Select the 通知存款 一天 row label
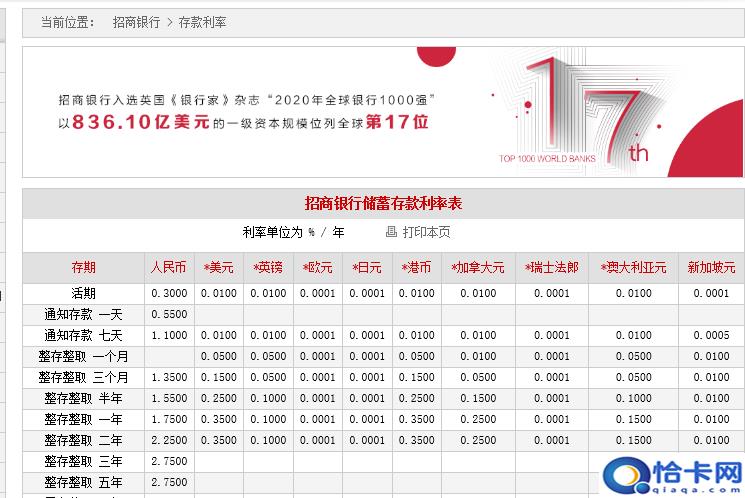The image size is (745, 498). point(84,314)
